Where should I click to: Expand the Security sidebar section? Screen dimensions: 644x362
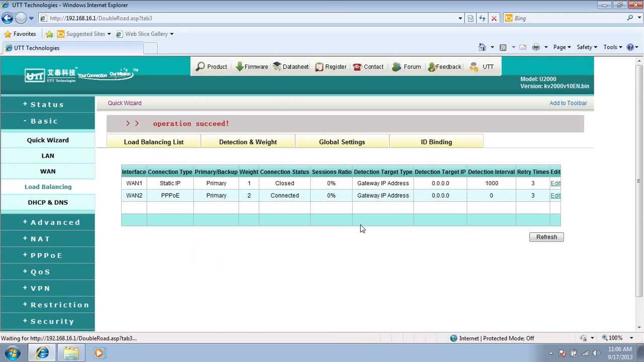tap(47, 321)
